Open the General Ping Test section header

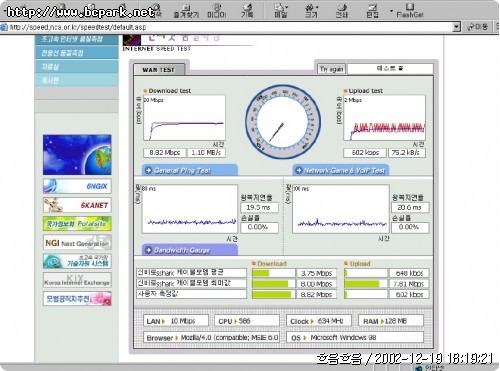(x=190, y=170)
